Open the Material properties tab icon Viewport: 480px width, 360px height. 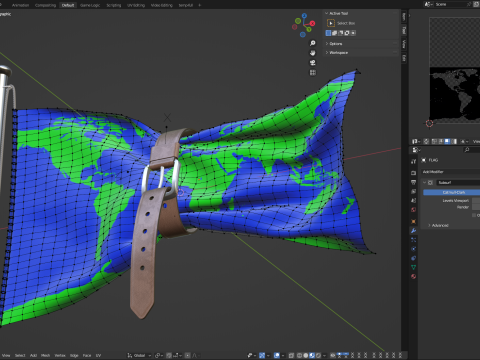point(414,276)
